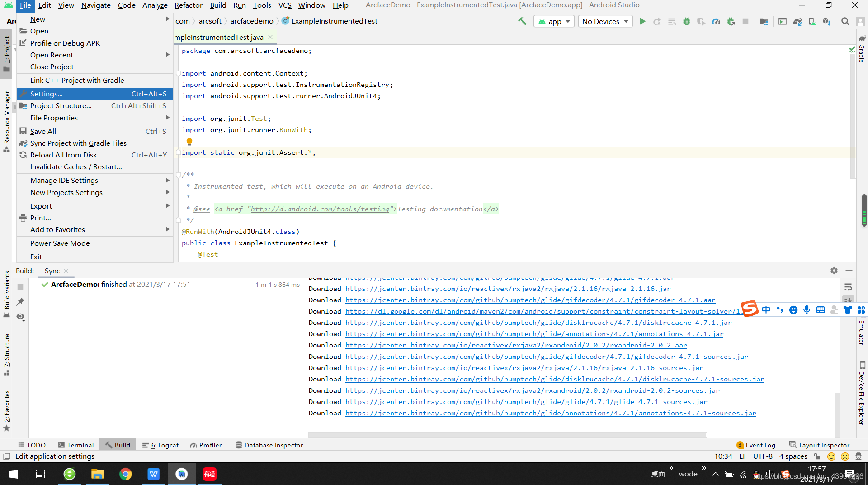Expand Add to Favorites submenu

95,229
